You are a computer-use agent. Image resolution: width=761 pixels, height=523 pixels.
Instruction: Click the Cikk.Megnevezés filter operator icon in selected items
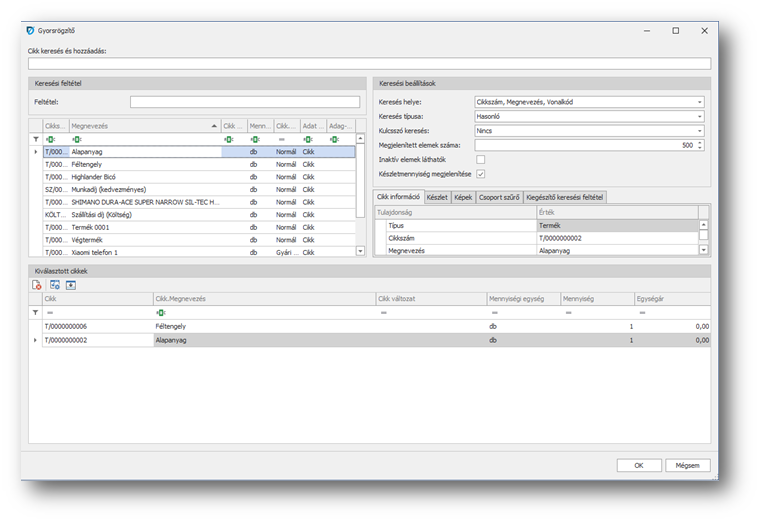160,312
